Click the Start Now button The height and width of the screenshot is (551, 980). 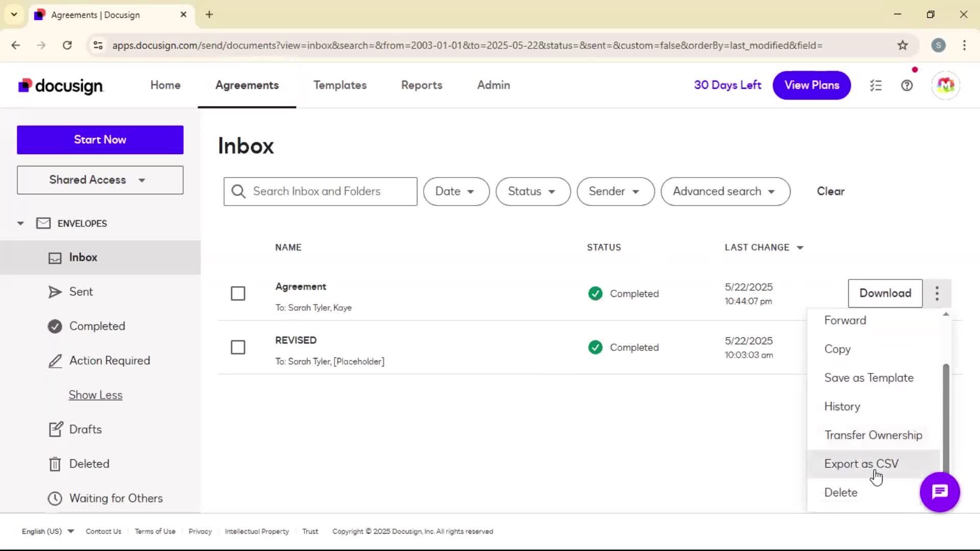click(x=100, y=140)
